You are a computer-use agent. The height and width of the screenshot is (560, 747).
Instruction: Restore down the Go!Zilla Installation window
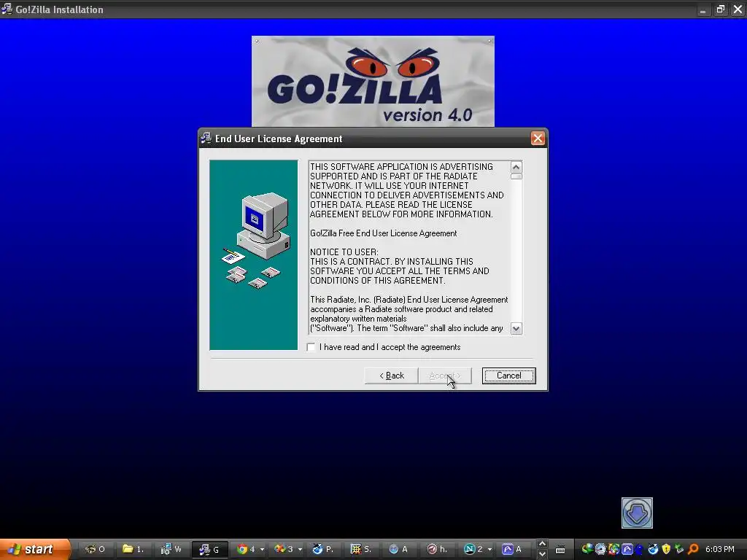coord(720,9)
